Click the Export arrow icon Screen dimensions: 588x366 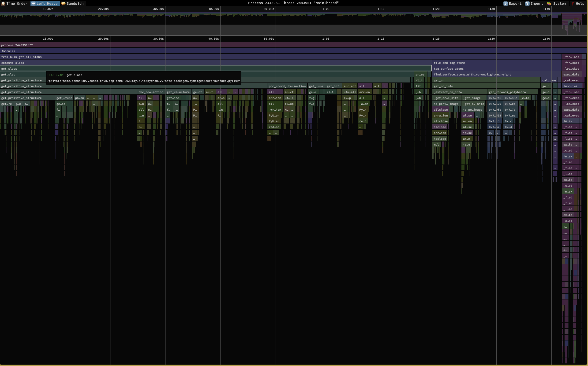(506, 3)
